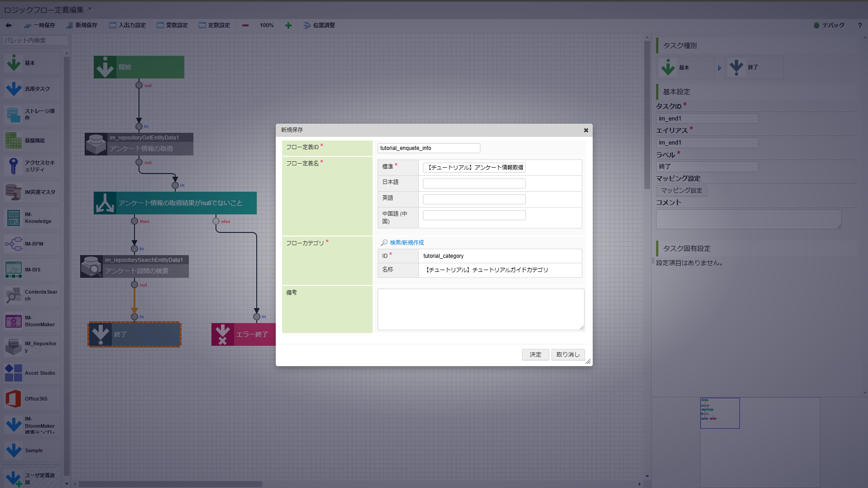Open the help question mark icon
Screen dimensions: 868x488
(x=859, y=25)
